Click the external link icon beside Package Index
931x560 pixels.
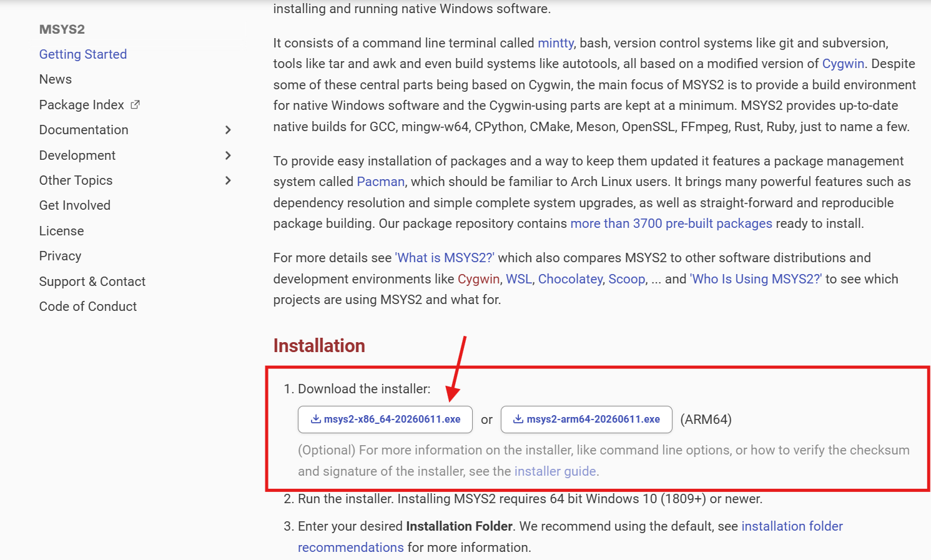135,105
